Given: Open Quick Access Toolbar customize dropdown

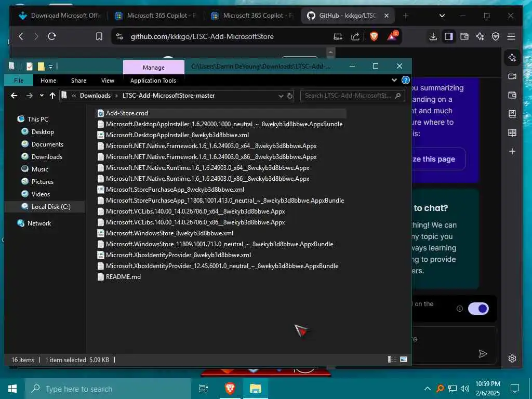Looking at the screenshot, I should (50, 66).
